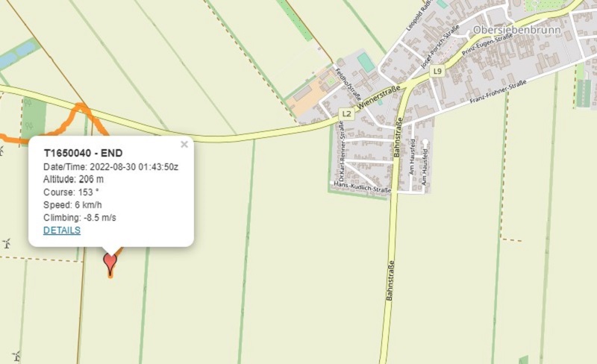The height and width of the screenshot is (364, 597).
Task: Select the L9 road shield
Action: coord(437,71)
